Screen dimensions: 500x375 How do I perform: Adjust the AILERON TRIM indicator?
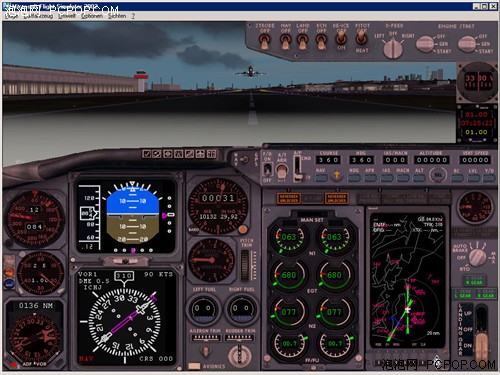pyautogui.click(x=206, y=338)
